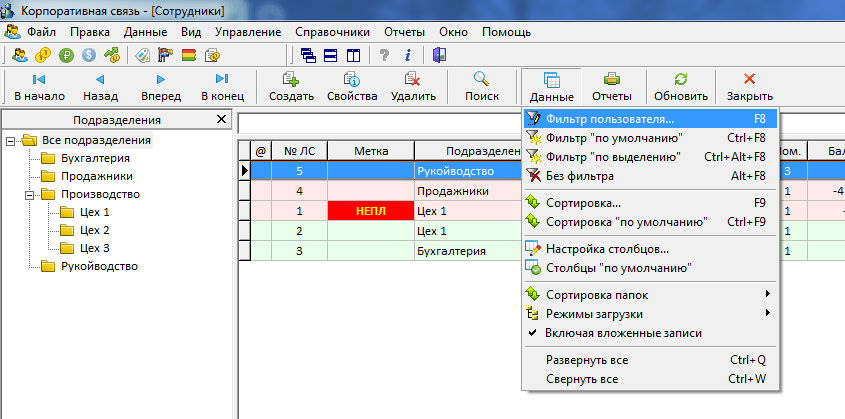Click the gold coins icon
Viewport: 845px width, 419px height.
tap(43, 55)
